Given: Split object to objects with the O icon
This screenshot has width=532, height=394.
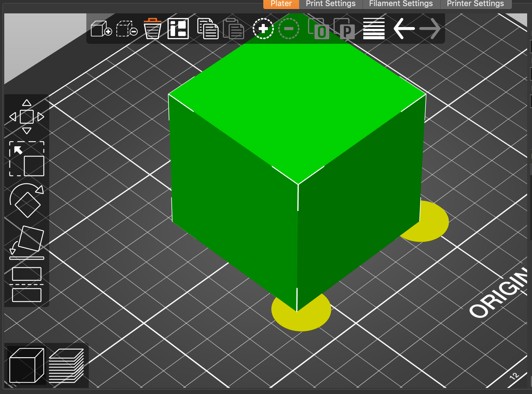Looking at the screenshot, I should pyautogui.click(x=319, y=29).
